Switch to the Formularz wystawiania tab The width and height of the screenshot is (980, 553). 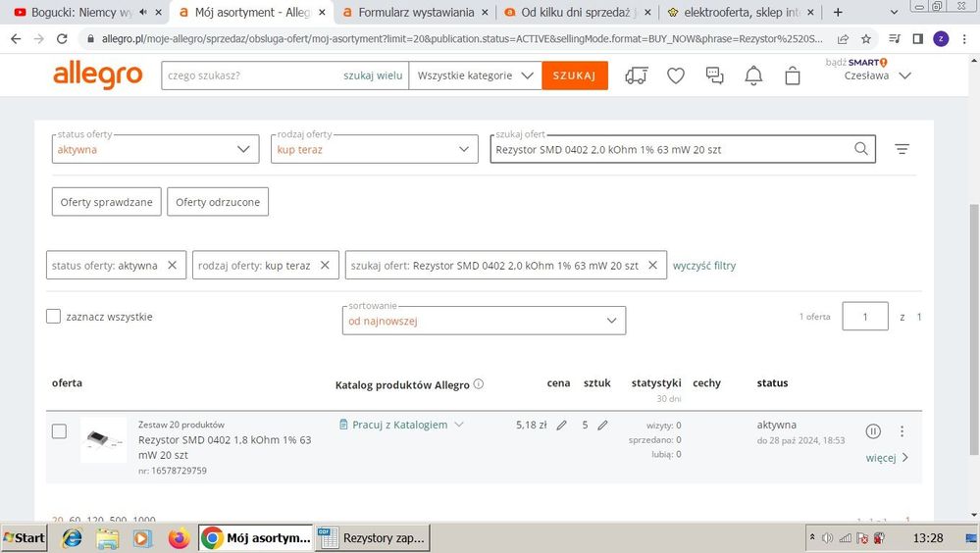pyautogui.click(x=416, y=12)
